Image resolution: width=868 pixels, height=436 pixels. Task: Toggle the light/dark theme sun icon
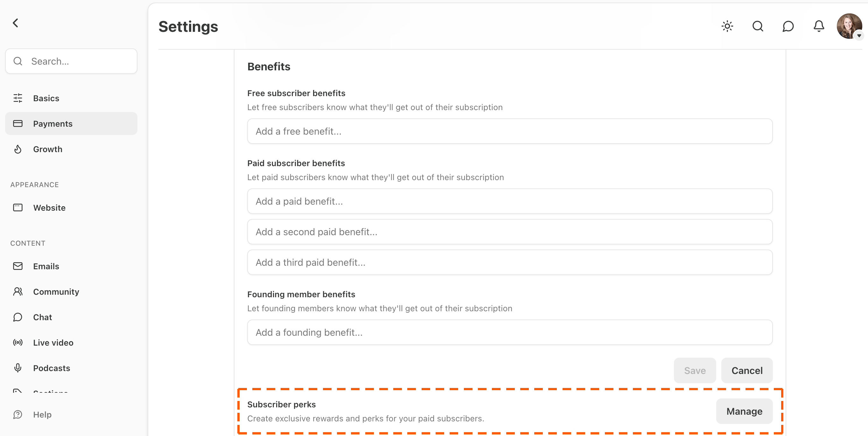[x=727, y=26]
